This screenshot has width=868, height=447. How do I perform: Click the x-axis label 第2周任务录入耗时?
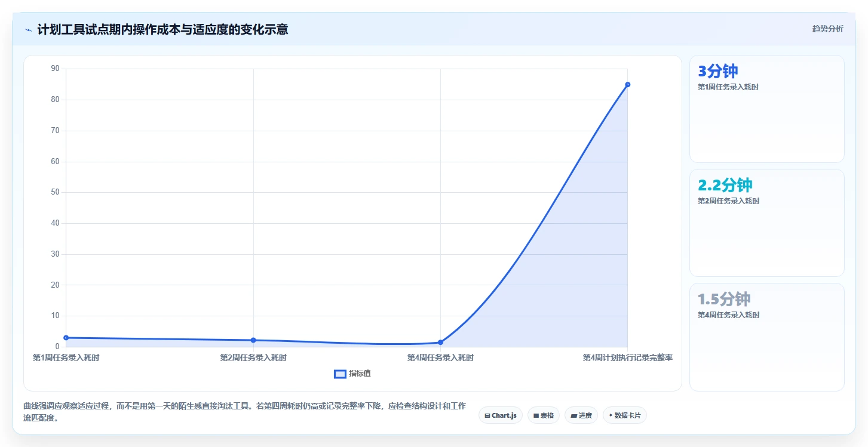(x=253, y=358)
